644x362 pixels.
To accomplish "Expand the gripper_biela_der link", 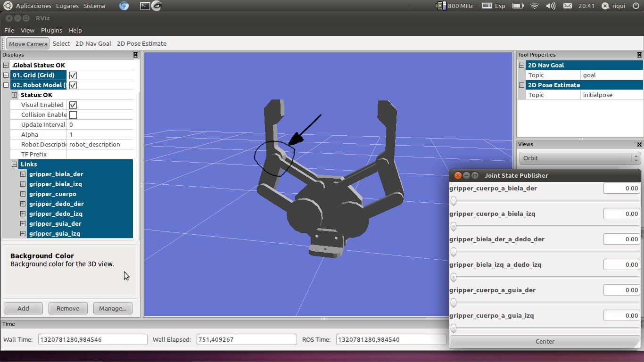I will 23,174.
